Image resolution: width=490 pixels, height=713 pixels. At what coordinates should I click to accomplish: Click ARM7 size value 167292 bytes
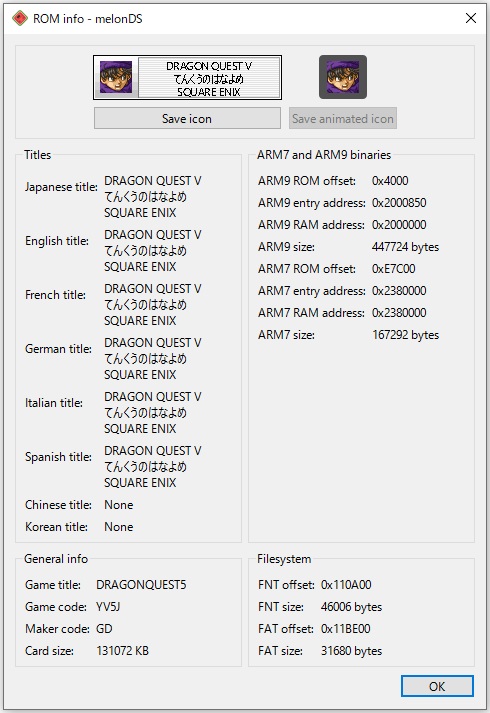(x=405, y=335)
